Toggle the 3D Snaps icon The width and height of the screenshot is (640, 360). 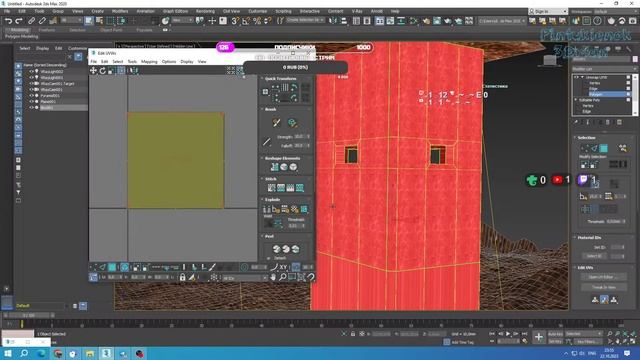coord(235,20)
